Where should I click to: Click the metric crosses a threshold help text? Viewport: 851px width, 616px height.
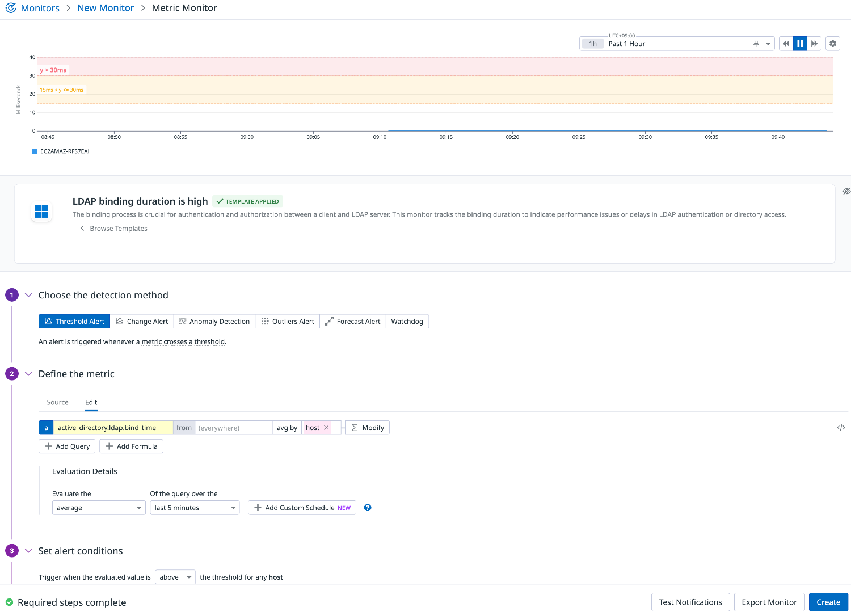[x=184, y=342]
